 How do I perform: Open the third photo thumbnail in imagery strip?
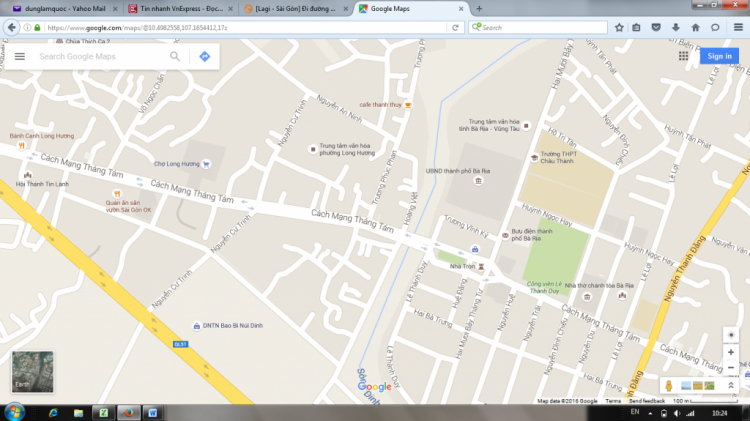709,386
